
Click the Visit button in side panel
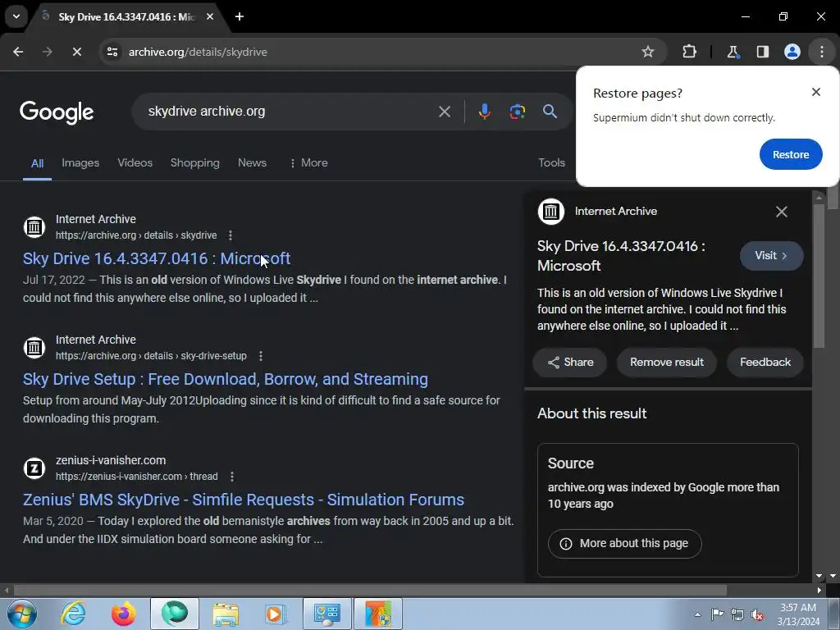[x=771, y=256]
